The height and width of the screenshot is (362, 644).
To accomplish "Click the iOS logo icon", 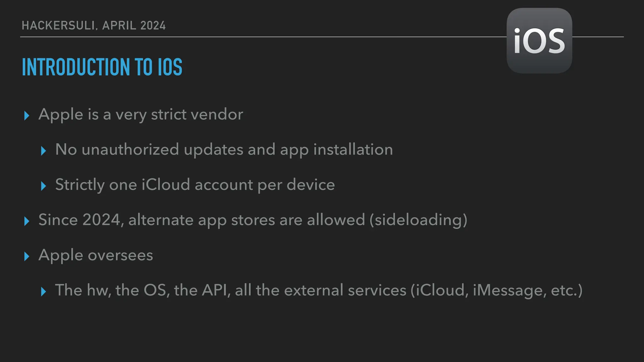I will pyautogui.click(x=539, y=41).
